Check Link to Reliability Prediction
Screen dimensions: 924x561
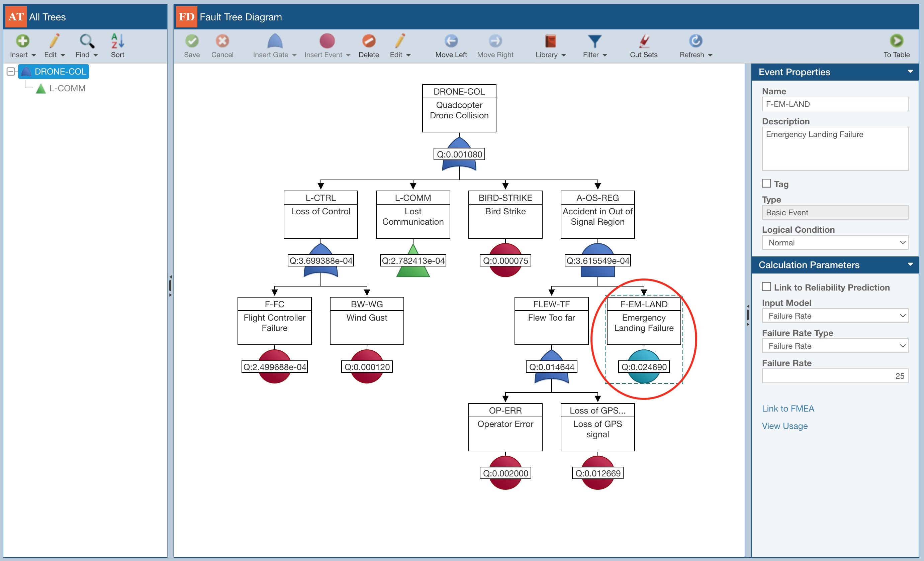point(766,287)
